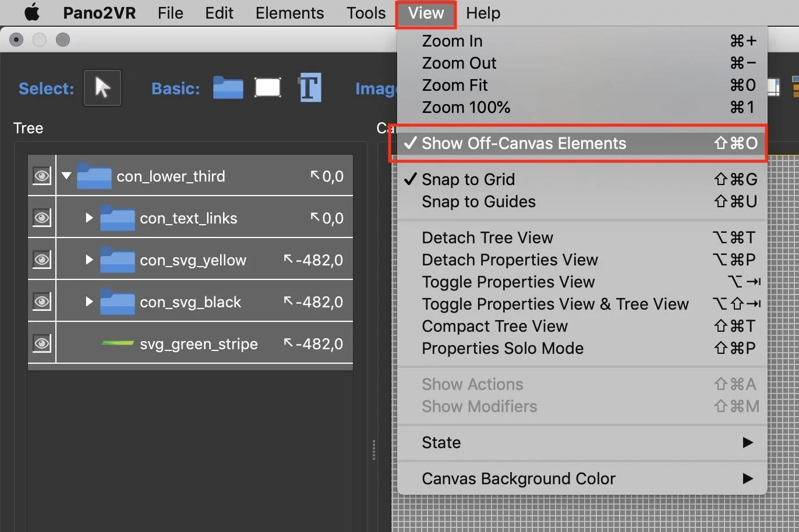799x532 pixels.
Task: Choose Properties Solo Mode
Action: click(x=582, y=348)
